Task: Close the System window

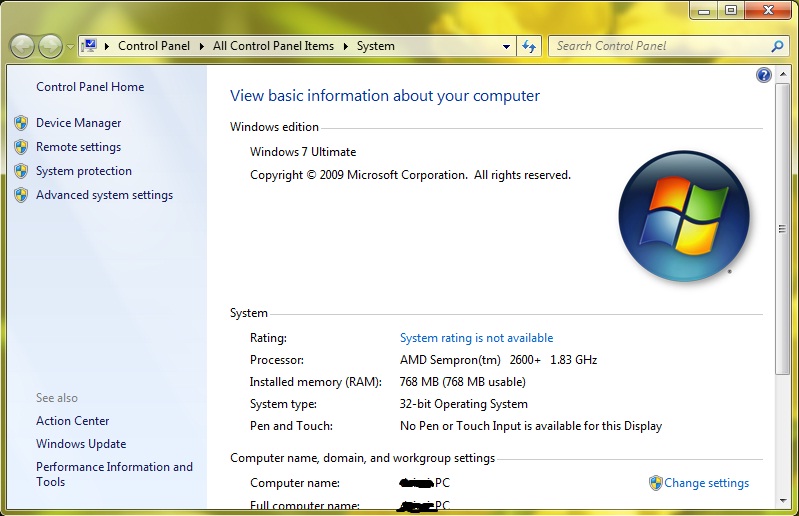Action: [769, 10]
